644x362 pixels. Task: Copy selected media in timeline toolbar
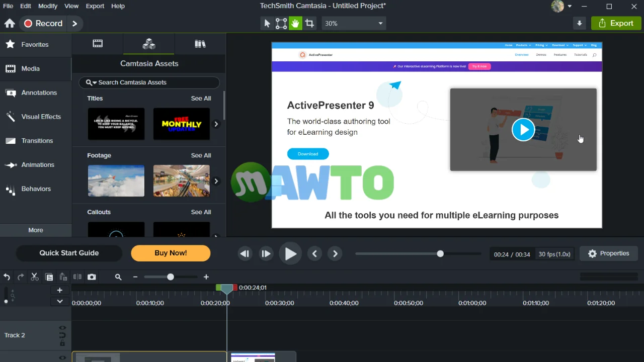pyautogui.click(x=49, y=277)
